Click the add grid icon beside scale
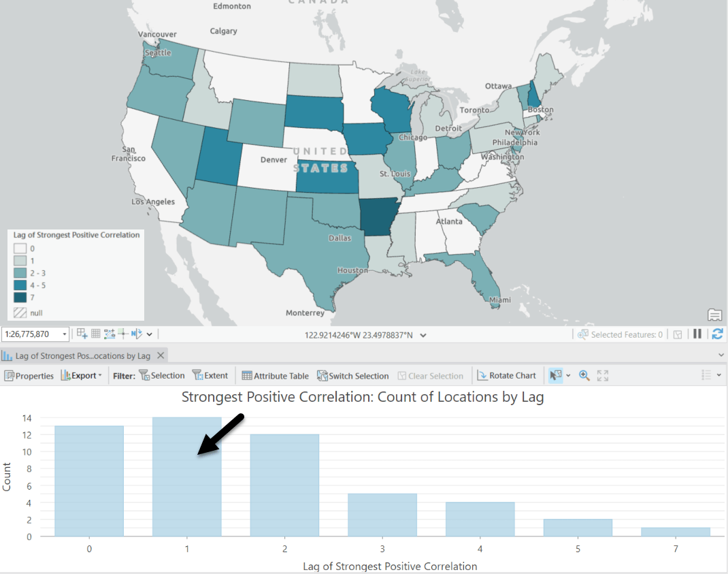 [x=82, y=333]
